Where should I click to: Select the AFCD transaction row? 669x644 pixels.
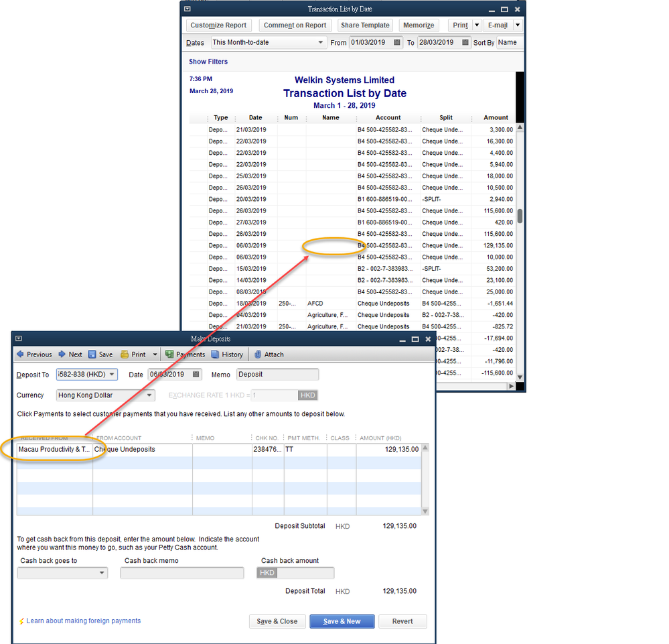(352, 303)
